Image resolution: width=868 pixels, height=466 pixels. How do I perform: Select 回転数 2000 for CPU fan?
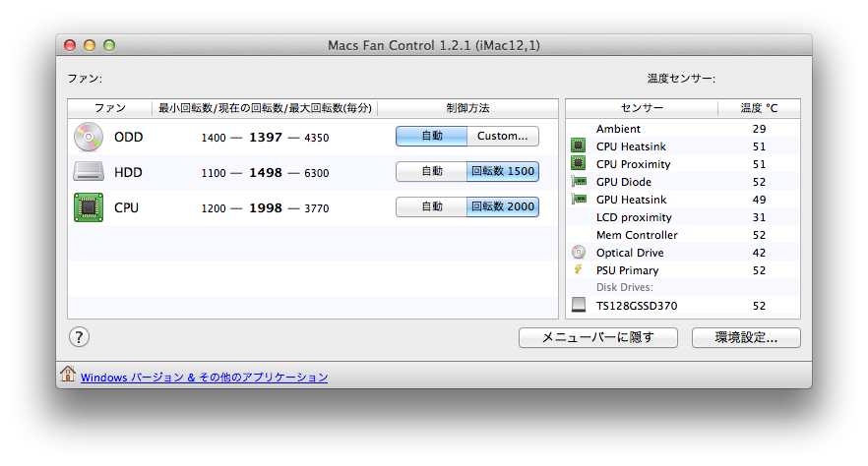click(503, 206)
